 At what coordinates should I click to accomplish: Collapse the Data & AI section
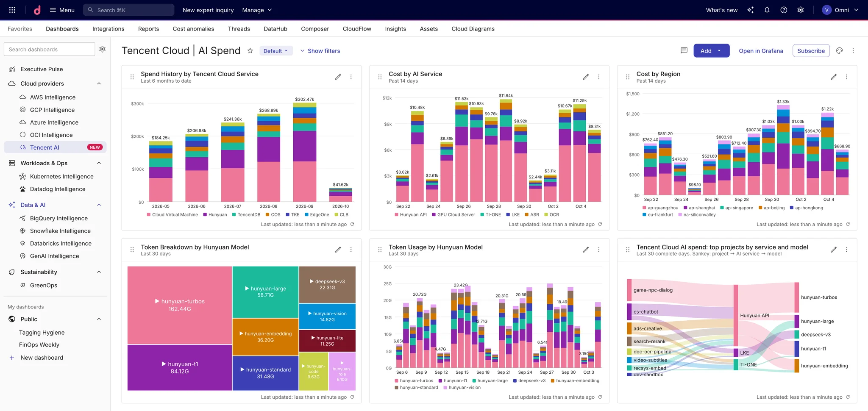click(x=99, y=205)
